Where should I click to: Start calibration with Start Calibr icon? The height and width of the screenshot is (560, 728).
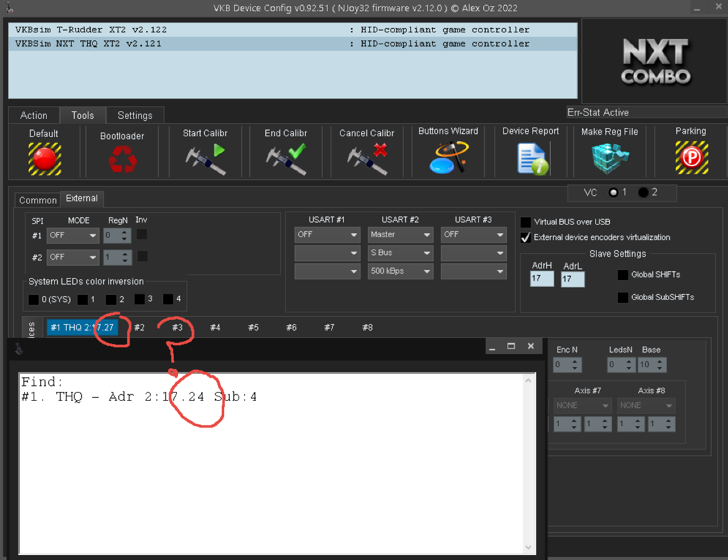[x=206, y=159]
